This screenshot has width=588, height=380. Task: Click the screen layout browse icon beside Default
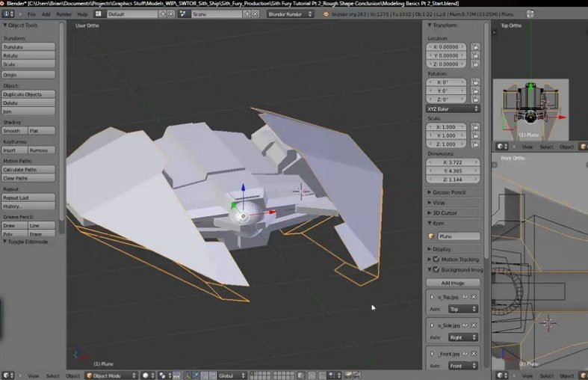pyautogui.click(x=99, y=14)
